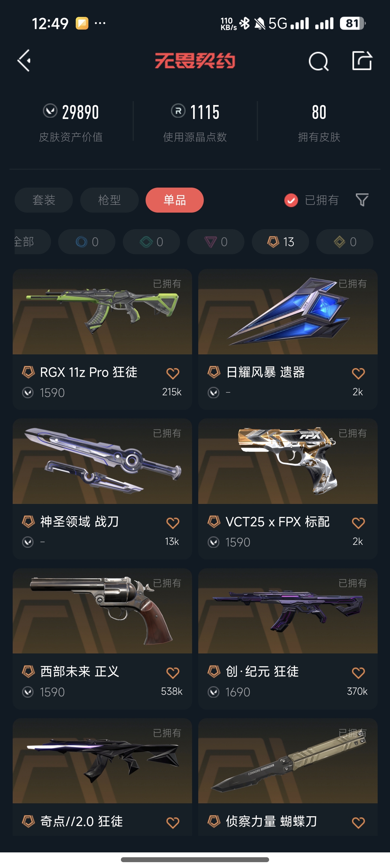390x868 pixels.
Task: Select the orange tier chip showing 13
Action: point(280,242)
